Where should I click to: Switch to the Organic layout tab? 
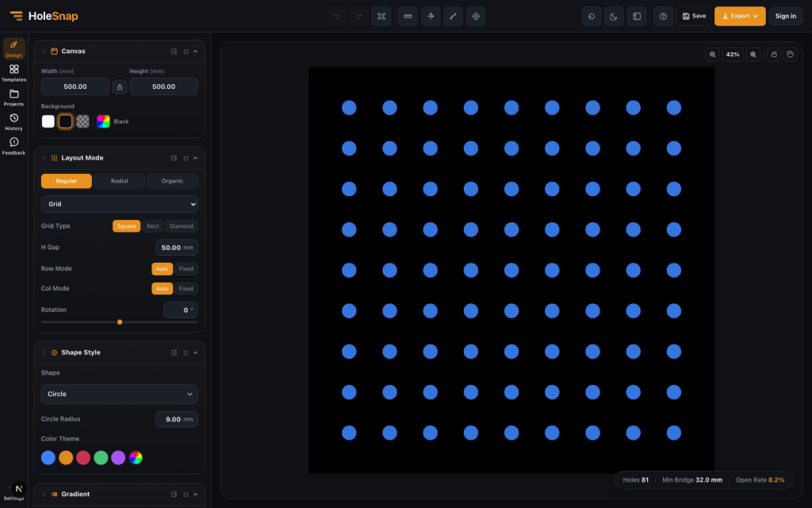pos(172,181)
